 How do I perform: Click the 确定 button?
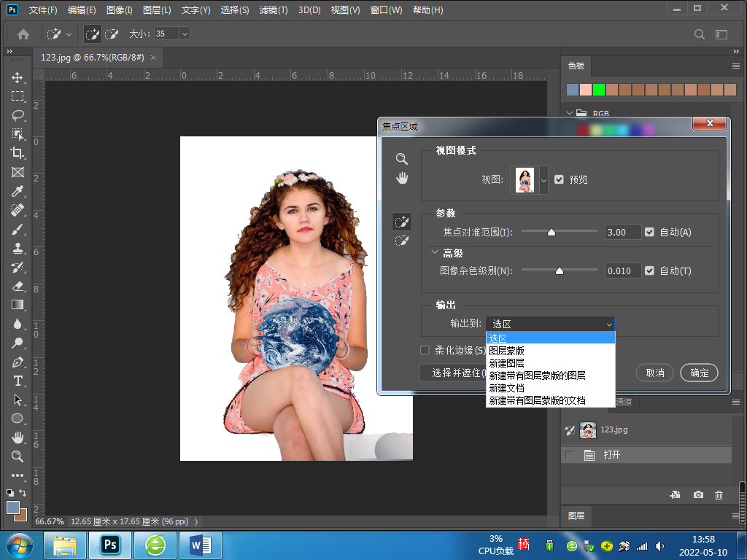coord(699,373)
